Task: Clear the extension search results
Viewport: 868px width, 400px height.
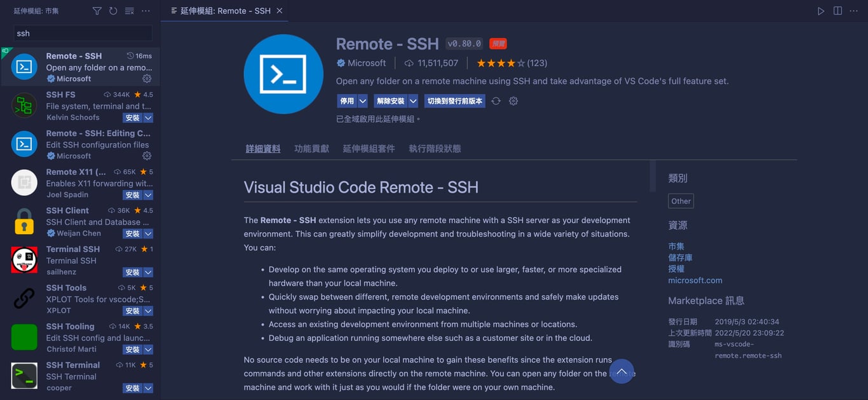Action: (x=129, y=10)
